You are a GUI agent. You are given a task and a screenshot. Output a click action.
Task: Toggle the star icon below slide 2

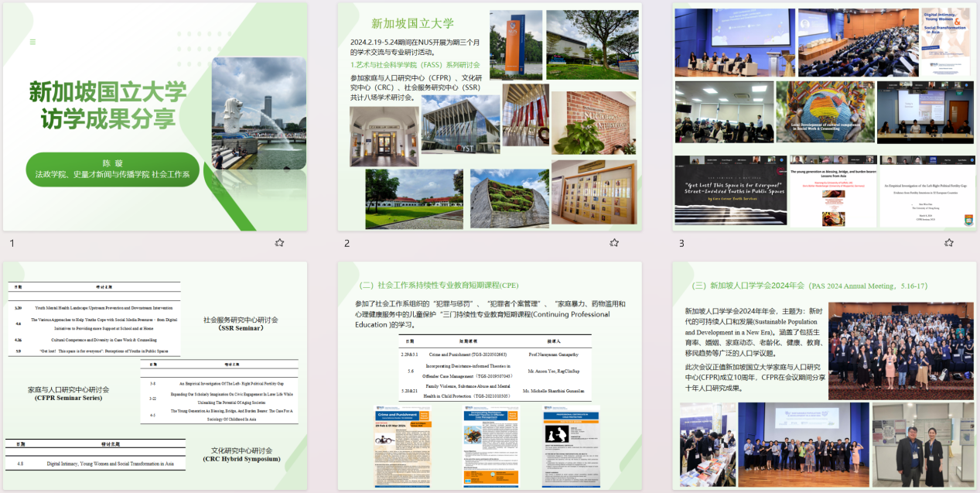614,243
